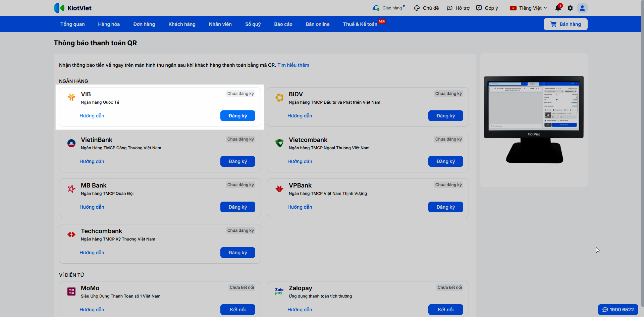644x317 pixels.
Task: Open MoMo Hướng dẫn guide link
Action: (x=92, y=310)
